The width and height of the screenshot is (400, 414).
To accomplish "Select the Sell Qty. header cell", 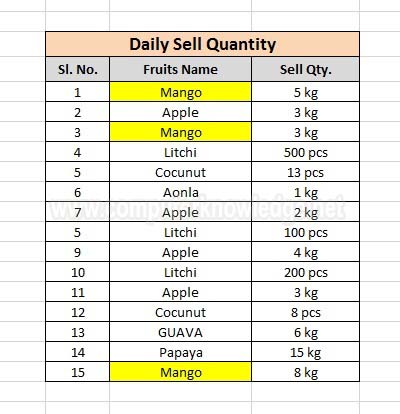I will tap(305, 69).
